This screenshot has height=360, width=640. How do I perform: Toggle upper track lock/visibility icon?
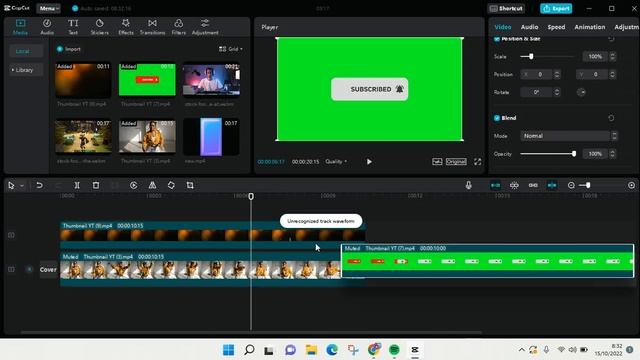11,235
